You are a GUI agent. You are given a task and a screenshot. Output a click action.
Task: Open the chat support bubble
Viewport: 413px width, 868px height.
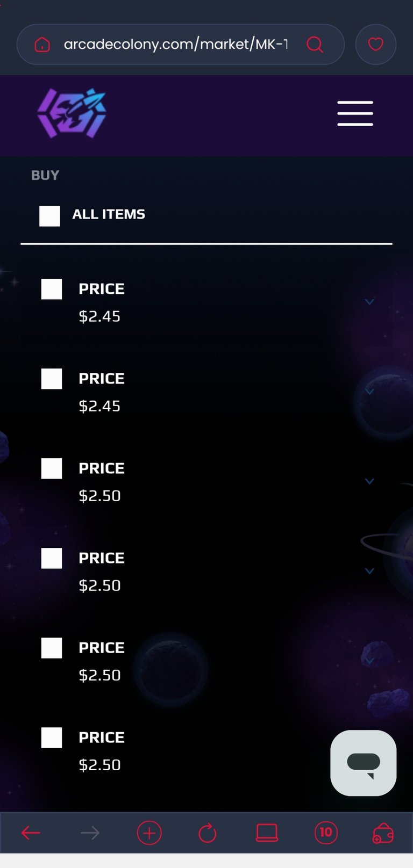point(364,763)
